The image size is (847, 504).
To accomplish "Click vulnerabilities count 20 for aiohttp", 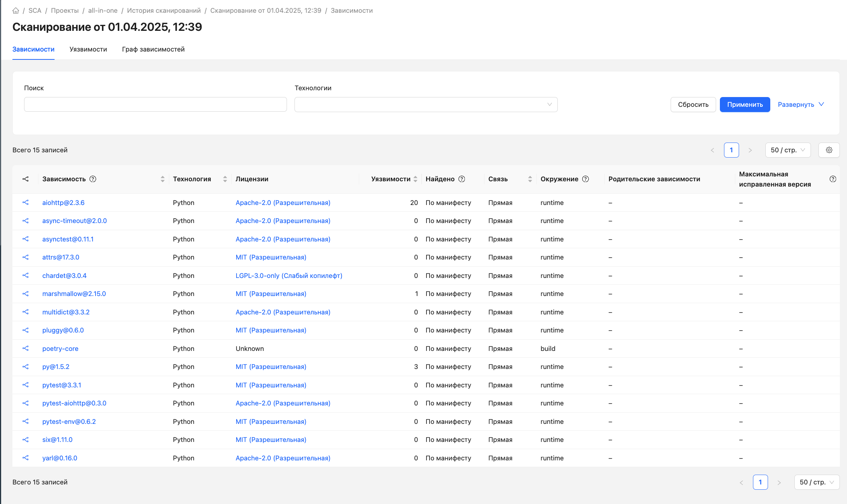I will (414, 203).
